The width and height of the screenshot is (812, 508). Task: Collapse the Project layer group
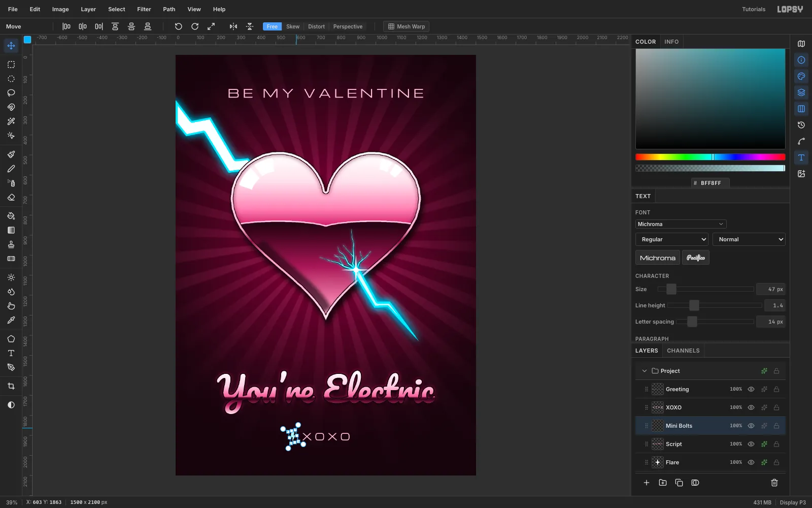click(x=645, y=371)
